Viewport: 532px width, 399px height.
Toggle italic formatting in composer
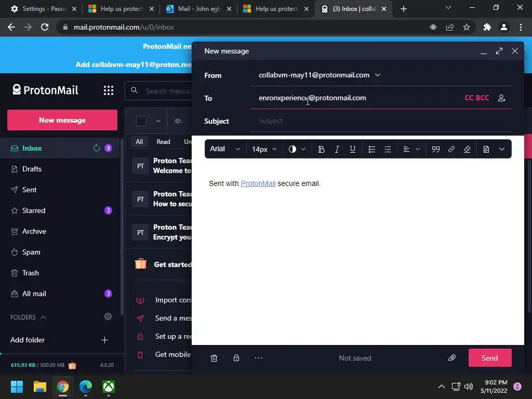337,149
